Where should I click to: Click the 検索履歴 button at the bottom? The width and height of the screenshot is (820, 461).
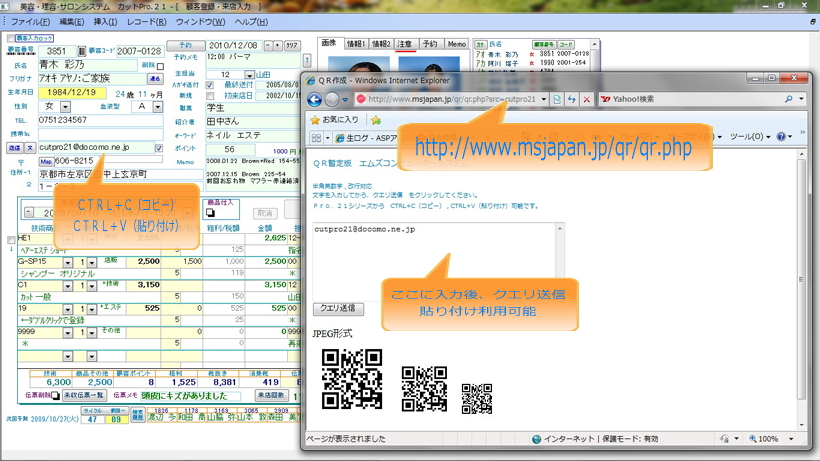tap(137, 415)
